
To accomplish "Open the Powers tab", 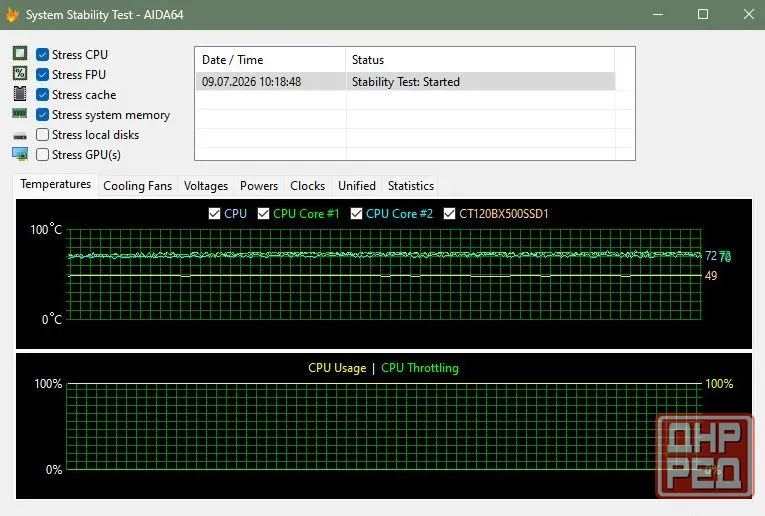I will 259,186.
